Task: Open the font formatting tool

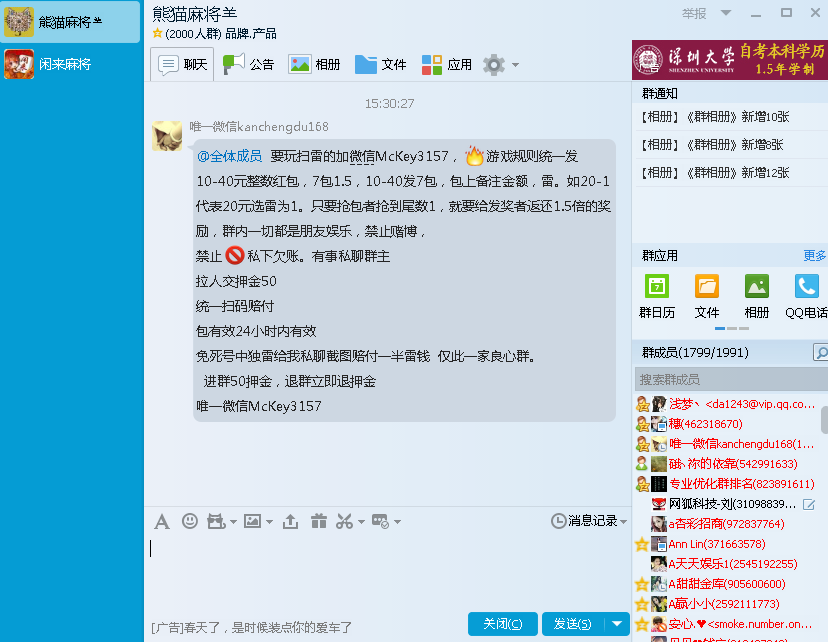Action: [x=161, y=521]
